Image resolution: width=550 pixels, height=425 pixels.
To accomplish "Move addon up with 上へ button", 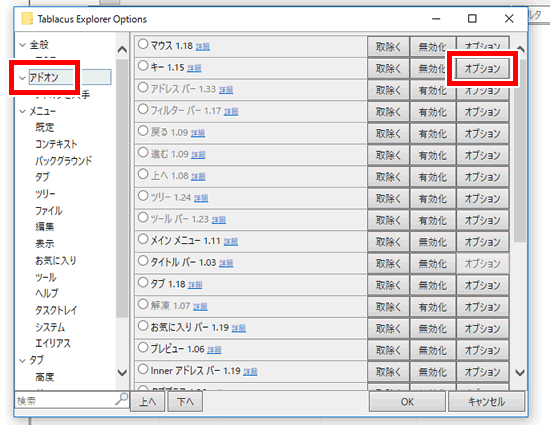I will tap(148, 402).
